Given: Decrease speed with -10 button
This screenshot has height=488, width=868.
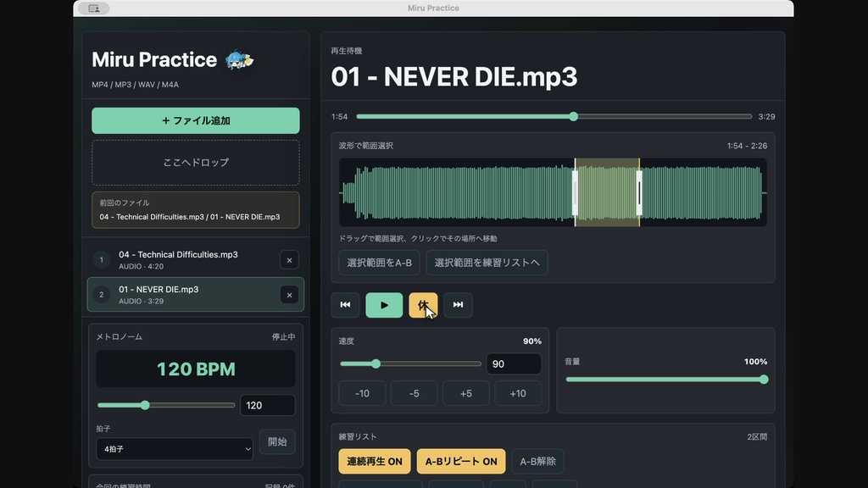Looking at the screenshot, I should point(362,393).
